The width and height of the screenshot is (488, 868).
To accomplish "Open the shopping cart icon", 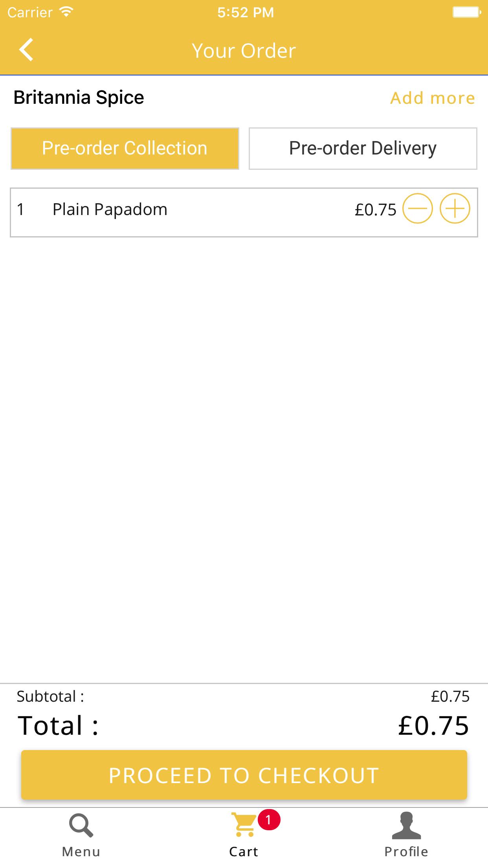I will (244, 825).
